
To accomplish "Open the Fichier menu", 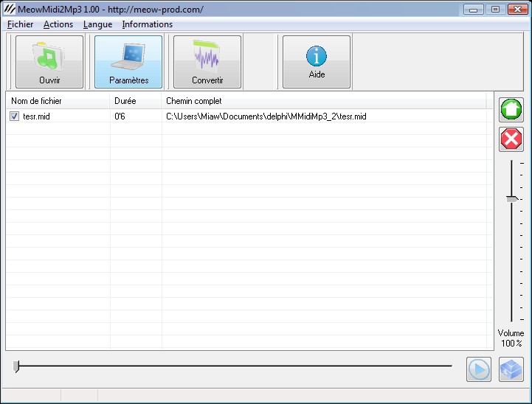I will pos(21,24).
